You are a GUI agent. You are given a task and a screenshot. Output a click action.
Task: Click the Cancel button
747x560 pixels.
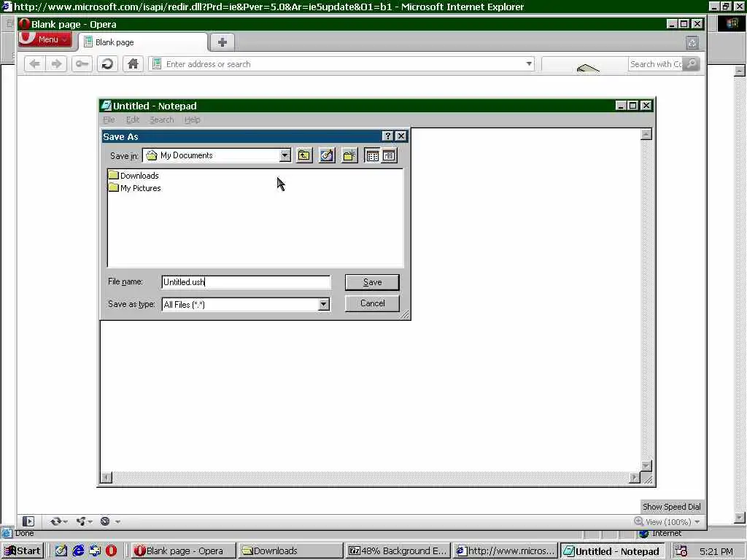coord(372,303)
